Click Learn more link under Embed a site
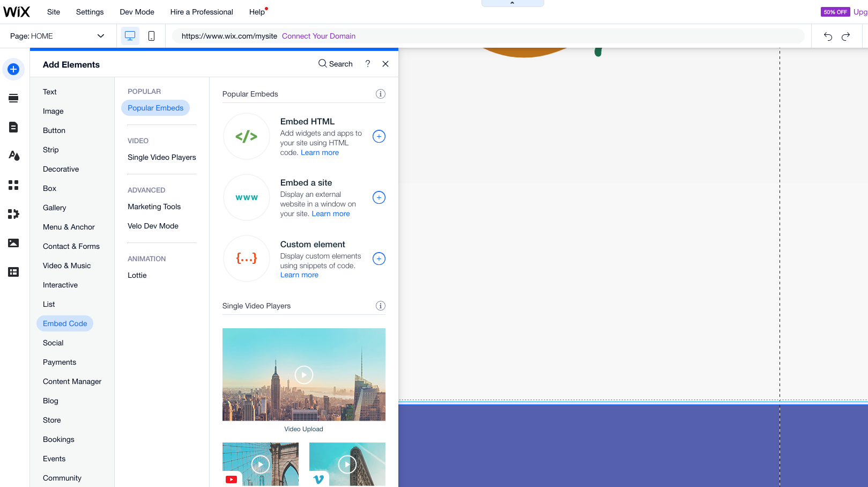868x487 pixels. coord(331,213)
